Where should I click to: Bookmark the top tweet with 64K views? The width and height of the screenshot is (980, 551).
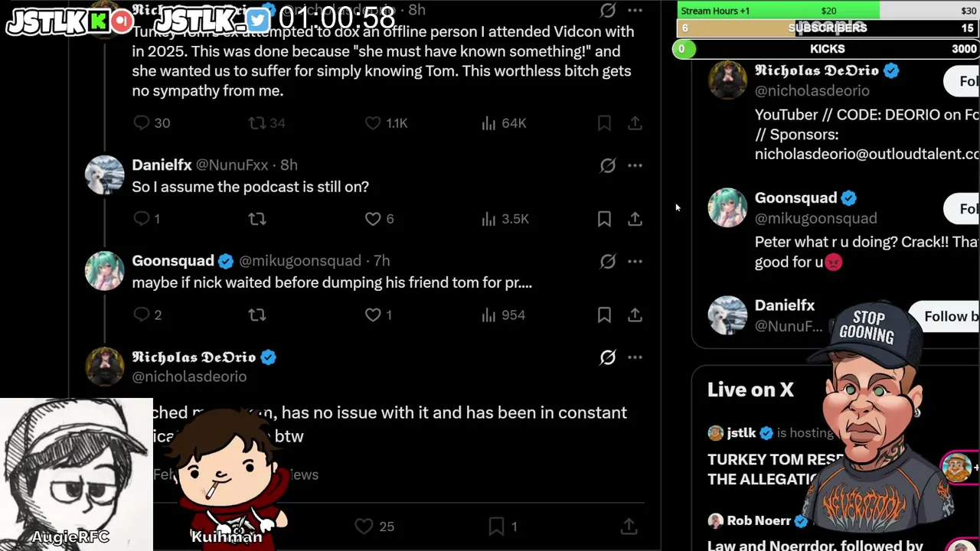pyautogui.click(x=604, y=123)
